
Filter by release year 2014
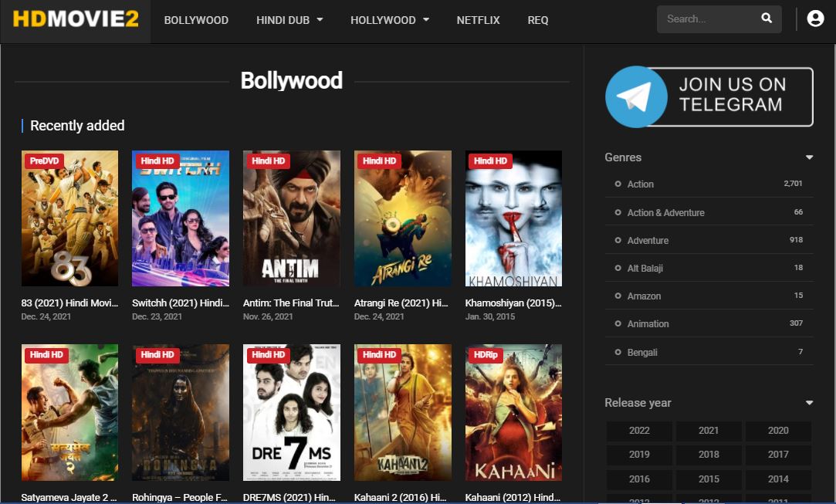pyautogui.click(x=778, y=479)
